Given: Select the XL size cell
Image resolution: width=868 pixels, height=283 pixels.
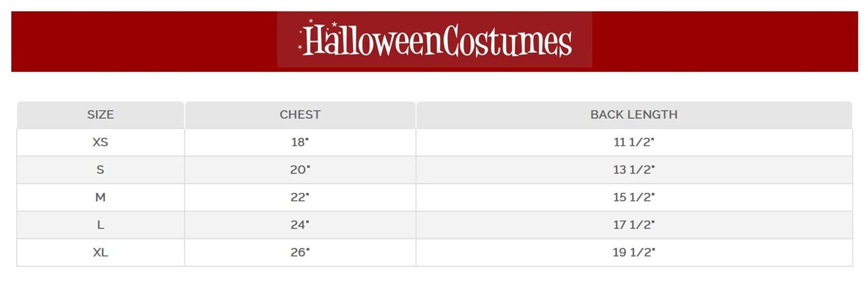Looking at the screenshot, I should (x=100, y=253).
